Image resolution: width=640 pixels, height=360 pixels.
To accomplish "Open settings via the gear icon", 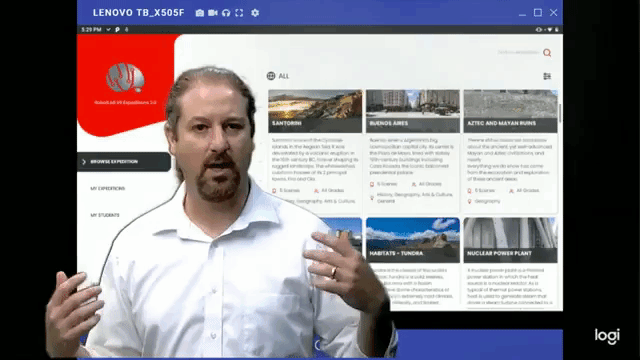I will click(x=255, y=13).
